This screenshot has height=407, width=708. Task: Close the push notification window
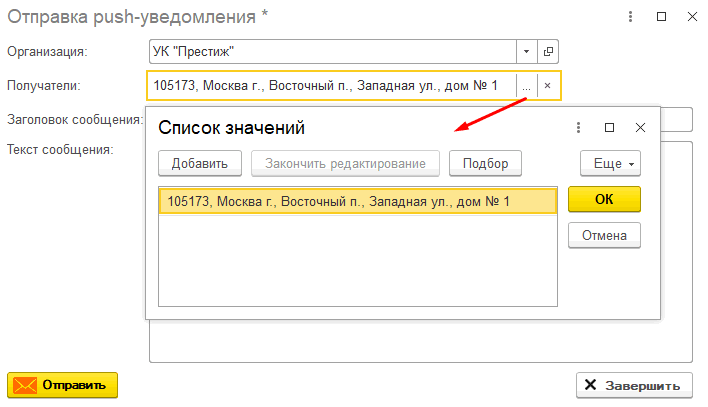(x=691, y=17)
